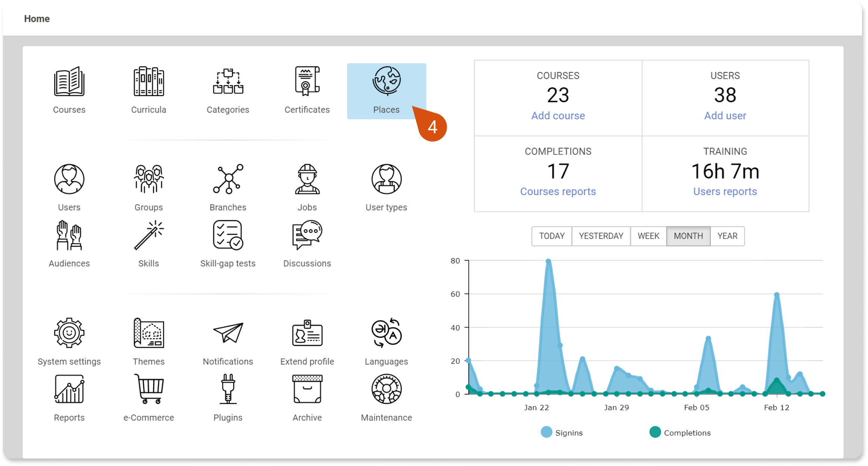Switch chart range to Today
The image size is (868, 466).
tap(552, 236)
